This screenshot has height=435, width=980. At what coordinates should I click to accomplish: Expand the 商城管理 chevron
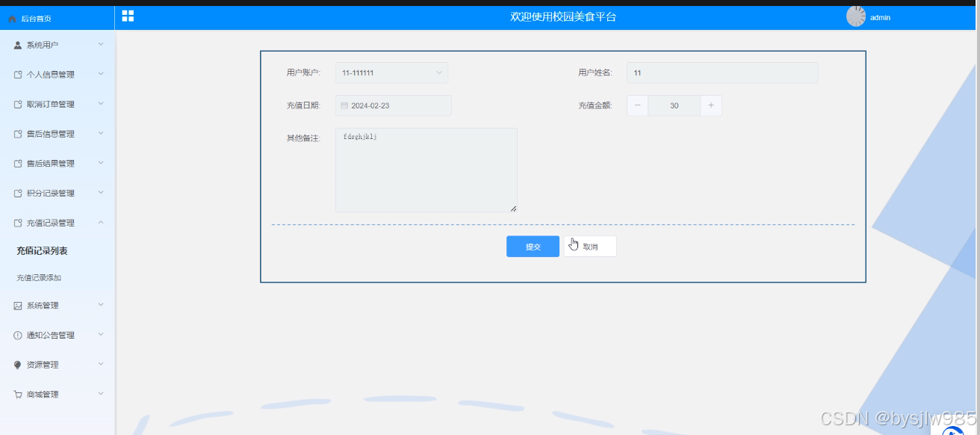point(101,394)
